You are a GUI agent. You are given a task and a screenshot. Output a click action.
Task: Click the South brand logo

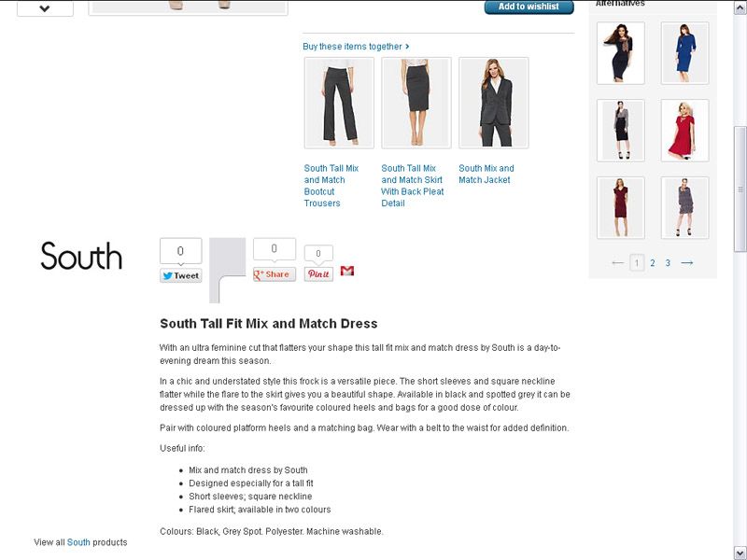pyautogui.click(x=81, y=256)
